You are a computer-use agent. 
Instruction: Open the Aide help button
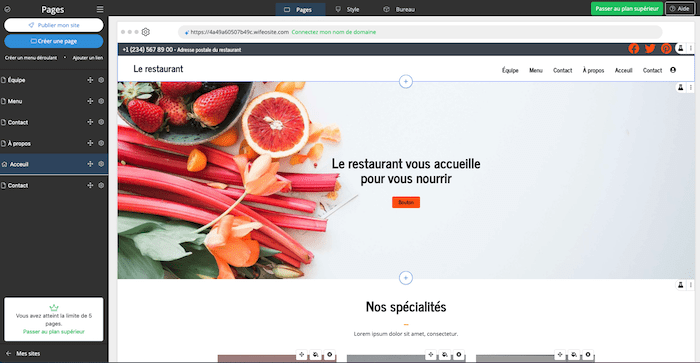tap(679, 8)
